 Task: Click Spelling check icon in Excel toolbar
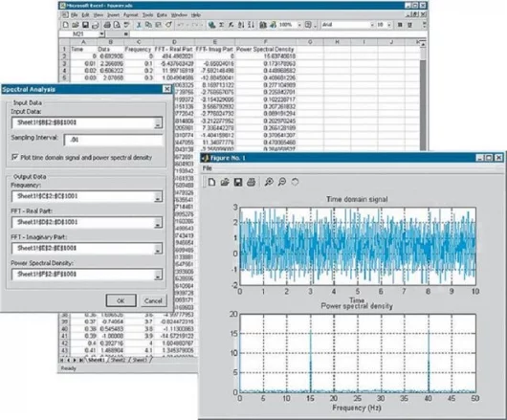126,25
